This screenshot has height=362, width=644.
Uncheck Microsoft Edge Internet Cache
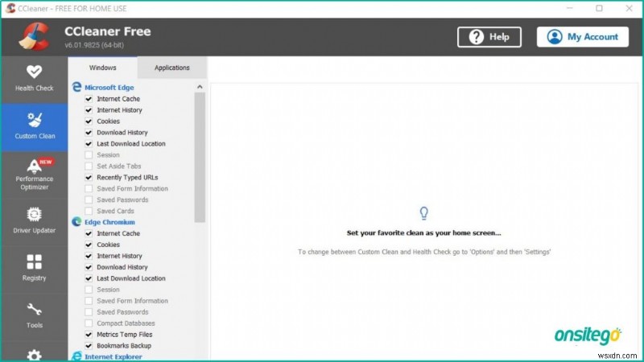[x=89, y=99]
